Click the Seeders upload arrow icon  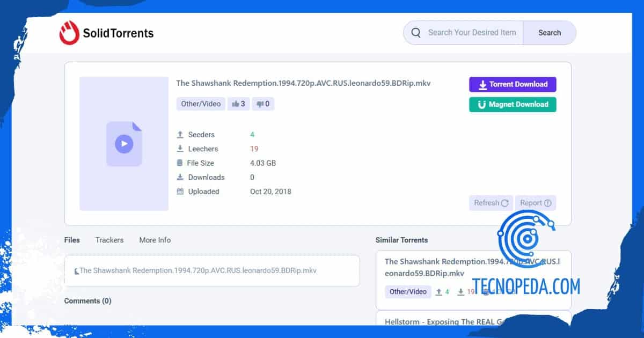(180, 135)
